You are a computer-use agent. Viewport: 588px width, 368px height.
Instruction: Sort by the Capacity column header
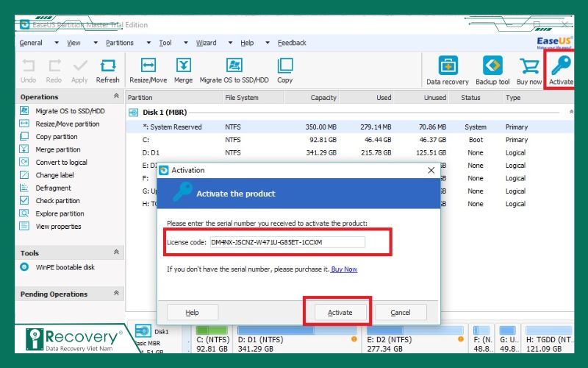pos(312,98)
